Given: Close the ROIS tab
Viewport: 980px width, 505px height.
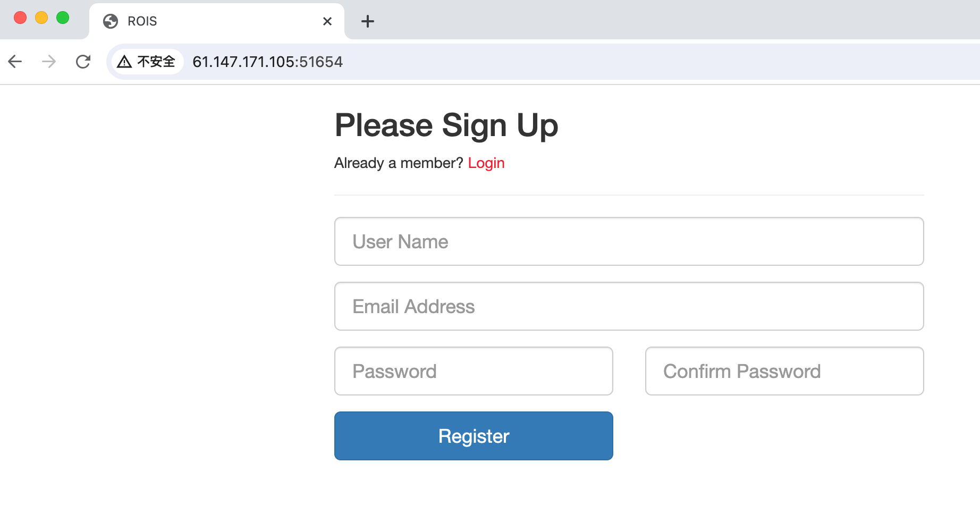Looking at the screenshot, I should tap(327, 21).
